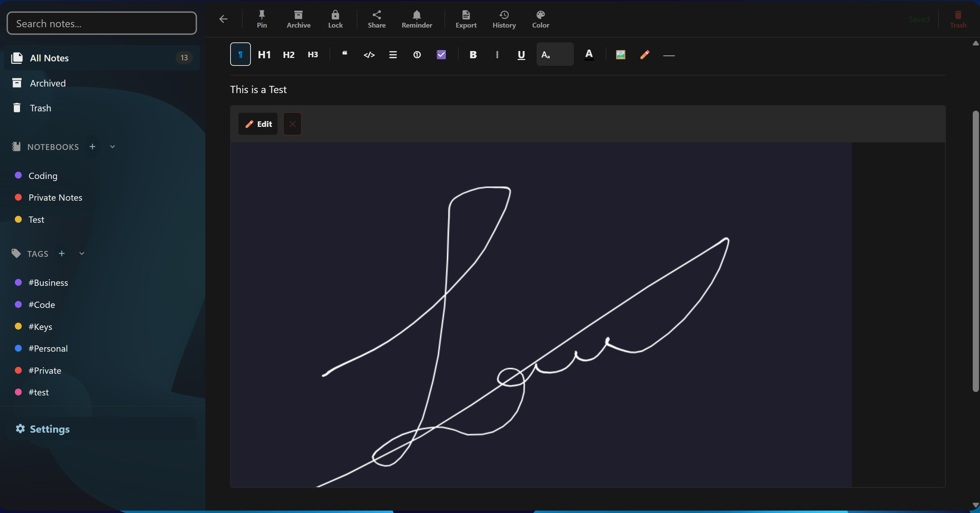Click the Search notes field
The image size is (980, 513).
(x=101, y=23)
